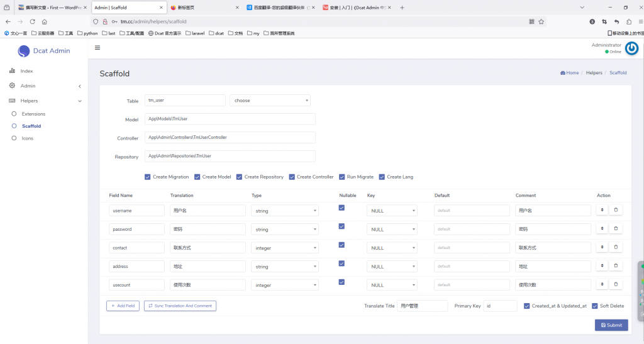Click sort handle for username row

click(602, 210)
